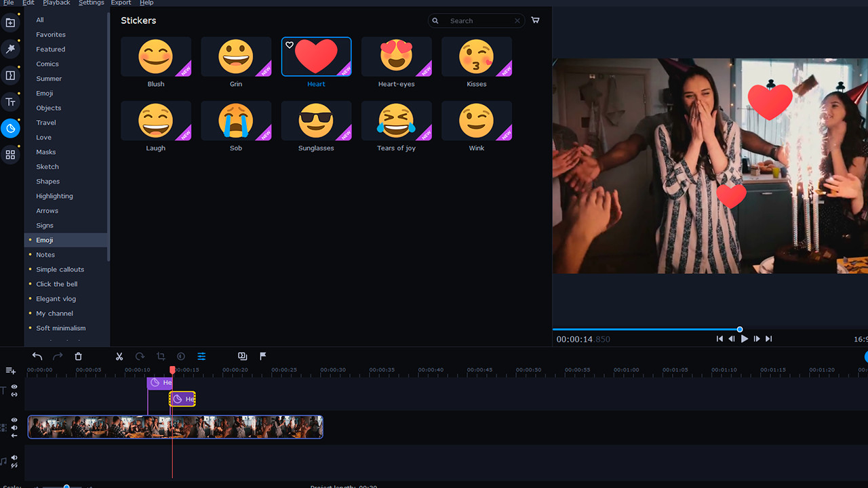Mute the video track audio
The width and height of the screenshot is (868, 488).
point(14,428)
